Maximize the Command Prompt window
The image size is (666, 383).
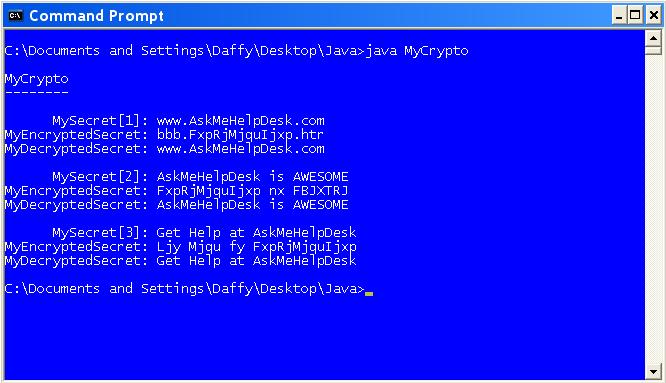635,16
